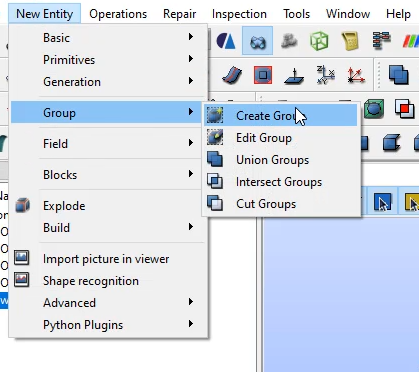Click the highlighted blue blob module icon
This screenshot has width=419, height=372.
257,41
